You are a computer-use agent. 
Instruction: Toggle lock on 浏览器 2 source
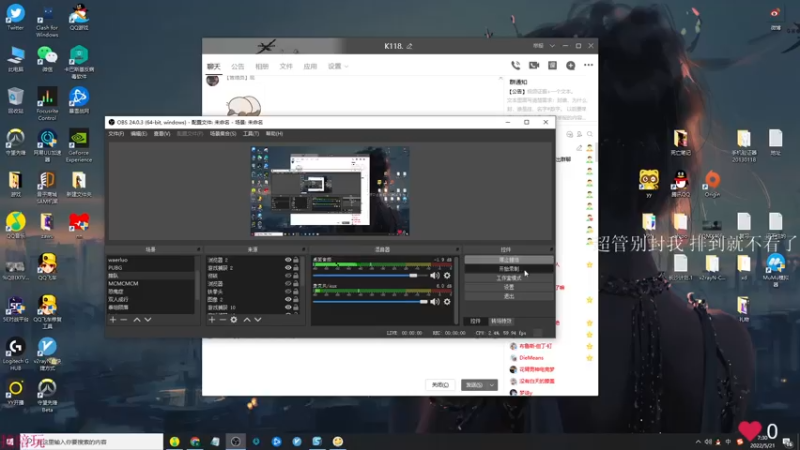tap(296, 260)
